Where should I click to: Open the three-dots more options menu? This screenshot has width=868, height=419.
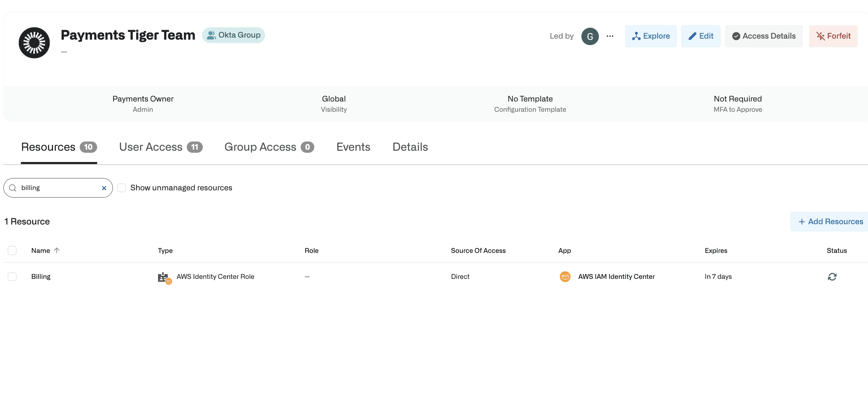coord(610,36)
